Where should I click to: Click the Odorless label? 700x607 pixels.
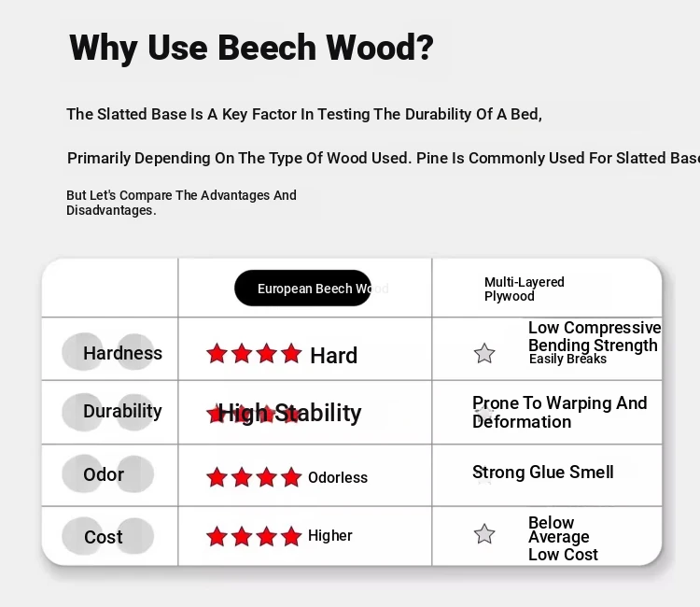click(x=338, y=477)
